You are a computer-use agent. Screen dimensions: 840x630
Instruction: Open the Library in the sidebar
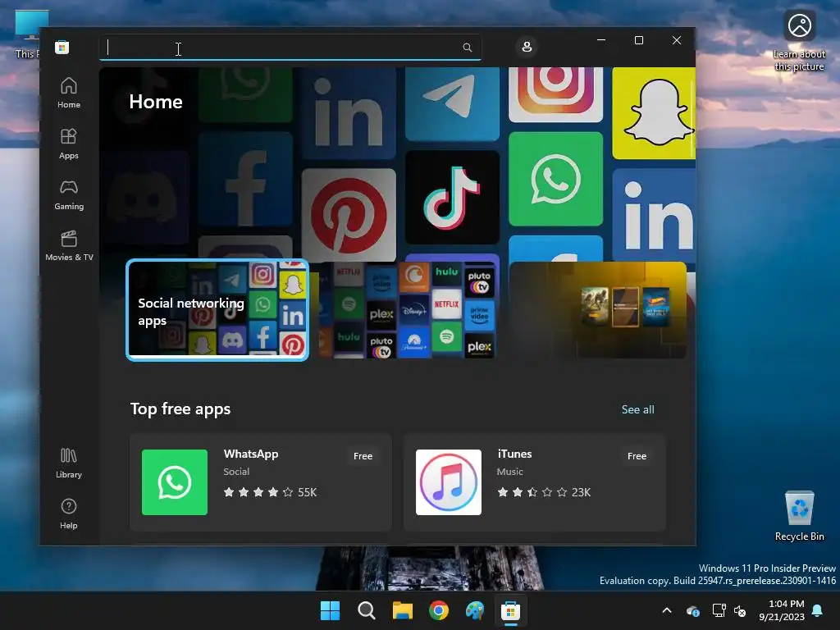coord(69,463)
